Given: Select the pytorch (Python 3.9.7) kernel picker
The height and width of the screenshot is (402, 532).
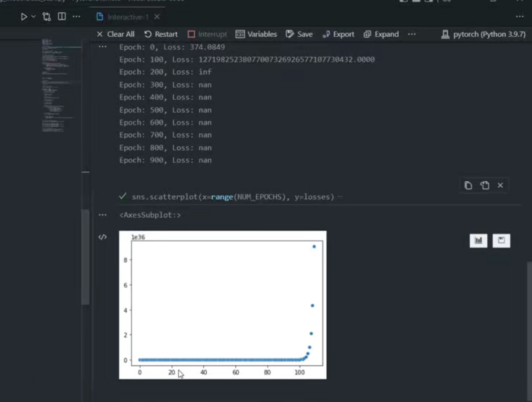Looking at the screenshot, I should pos(483,34).
